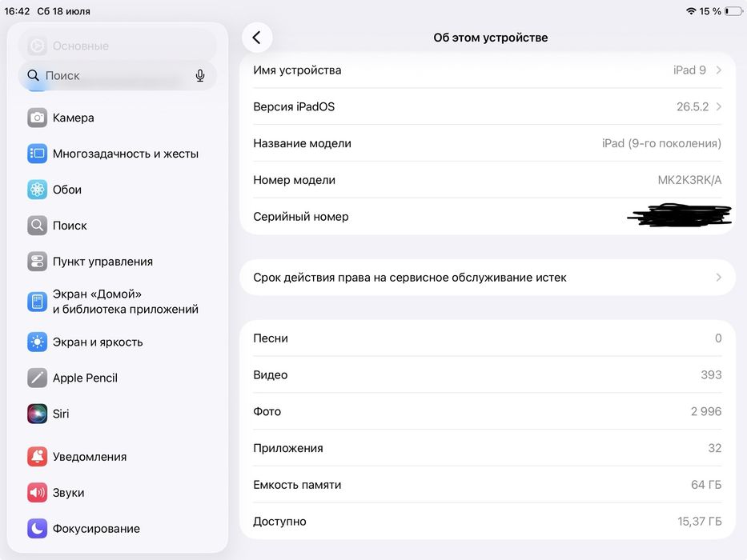
Task: Expand the iPadOS version 26.5.2 chevron
Action: (718, 106)
